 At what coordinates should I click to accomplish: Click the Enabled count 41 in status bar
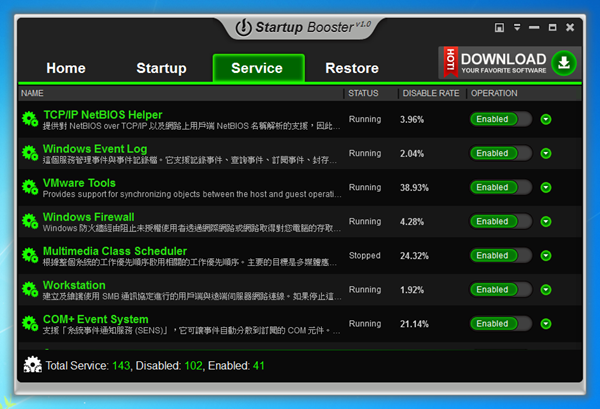coord(259,365)
